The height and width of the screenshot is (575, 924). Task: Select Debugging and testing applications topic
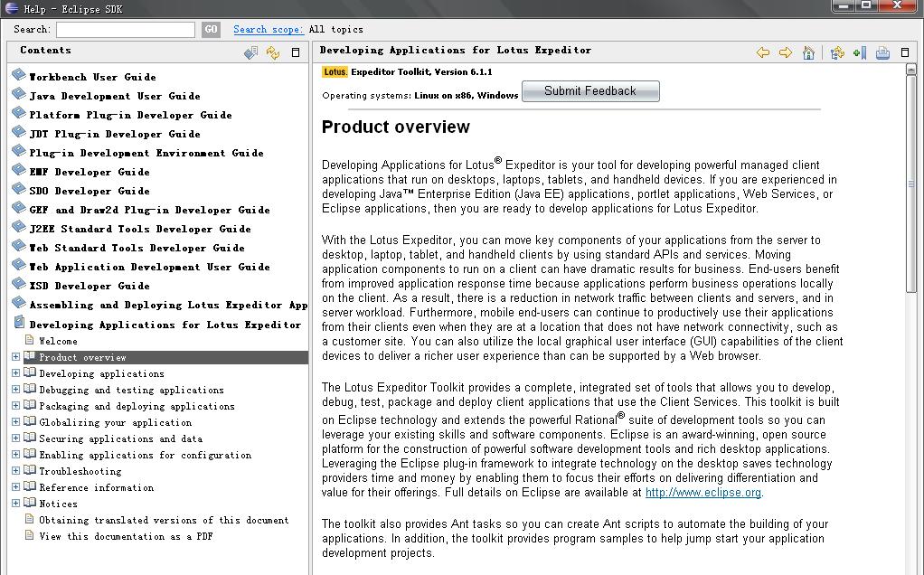click(x=131, y=390)
